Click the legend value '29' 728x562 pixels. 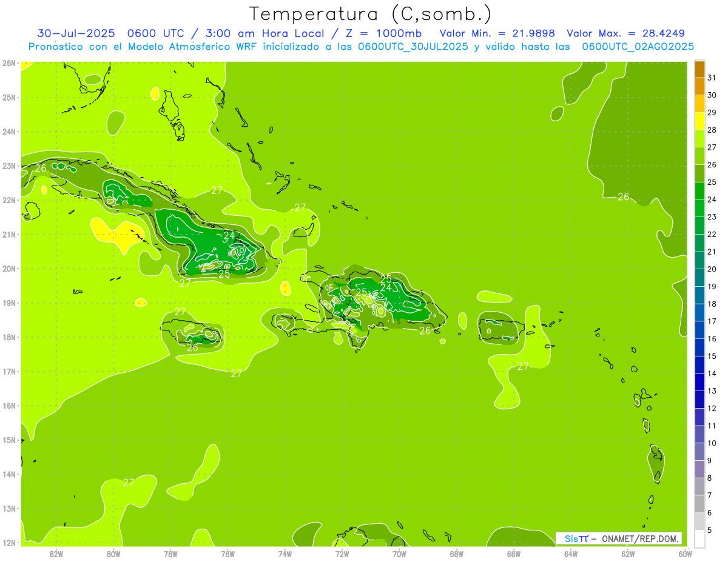coord(712,112)
